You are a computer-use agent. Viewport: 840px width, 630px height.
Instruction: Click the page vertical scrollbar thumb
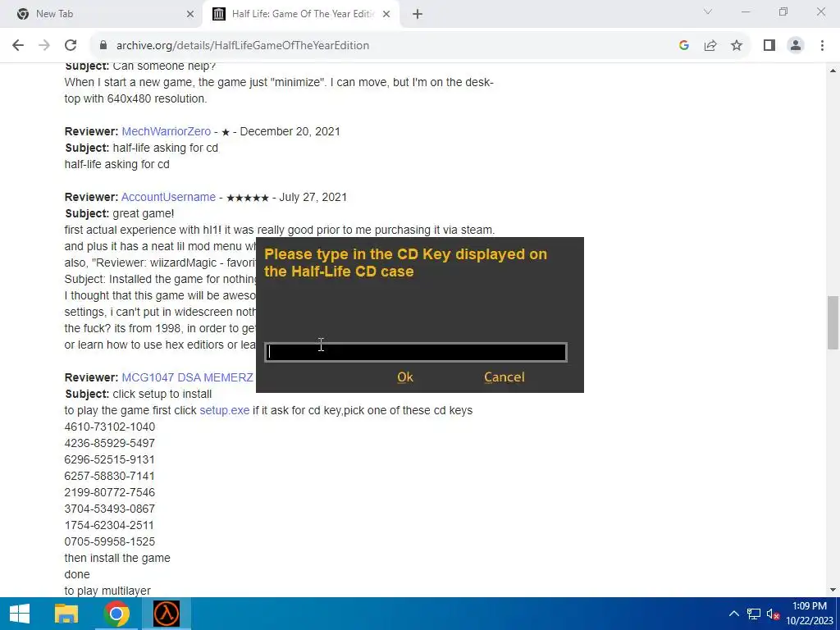833,322
